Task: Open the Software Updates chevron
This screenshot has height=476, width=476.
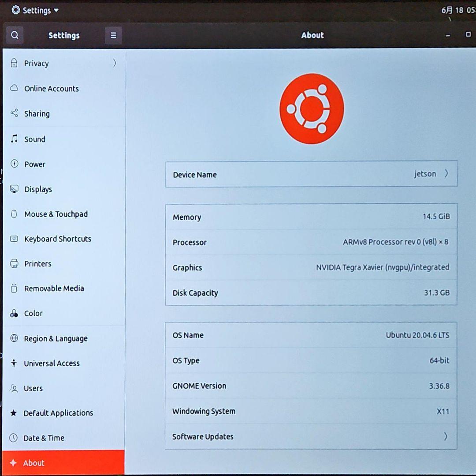Action: coord(445,436)
